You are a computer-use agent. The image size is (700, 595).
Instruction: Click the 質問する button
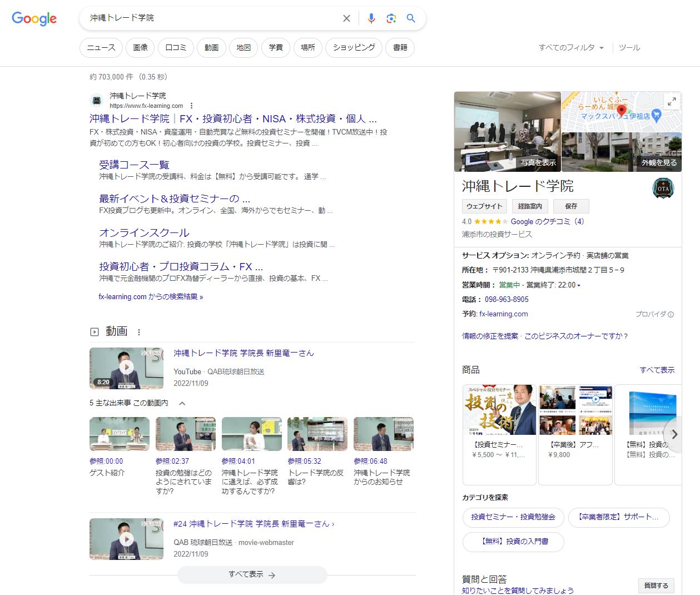[656, 586]
